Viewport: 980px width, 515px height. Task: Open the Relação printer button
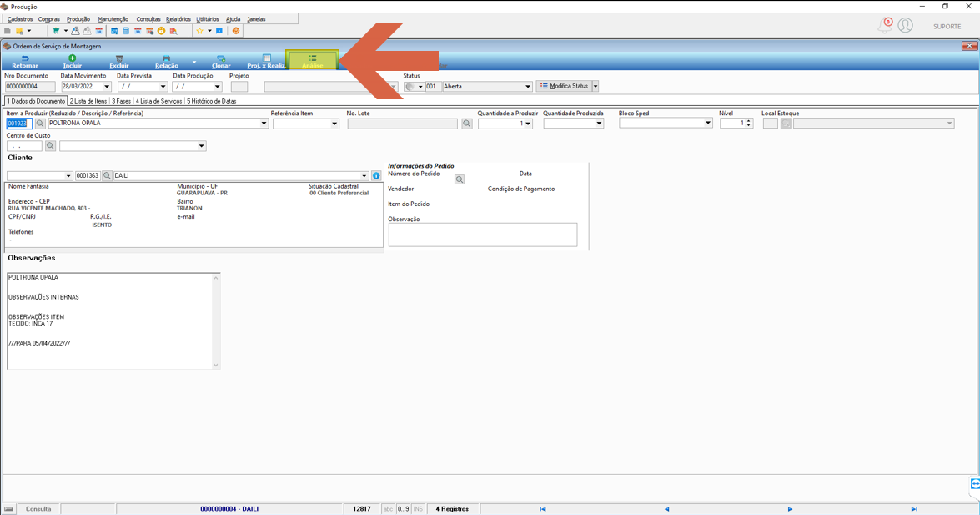point(166,61)
